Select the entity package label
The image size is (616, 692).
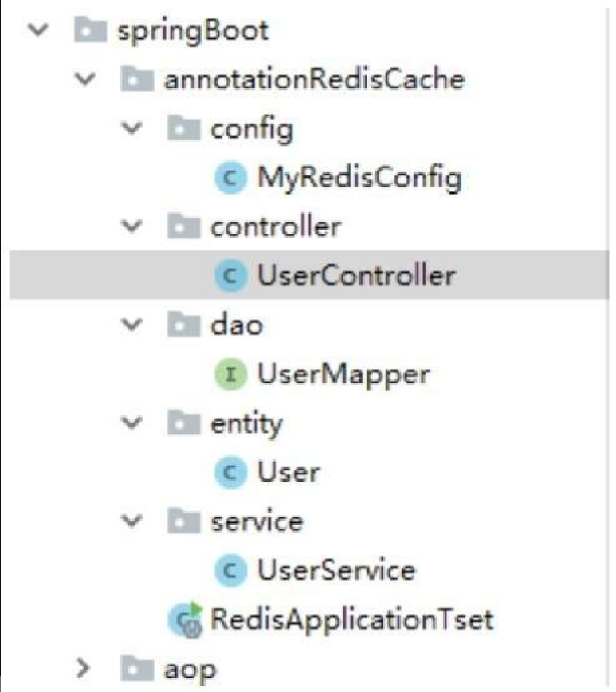[x=246, y=424]
